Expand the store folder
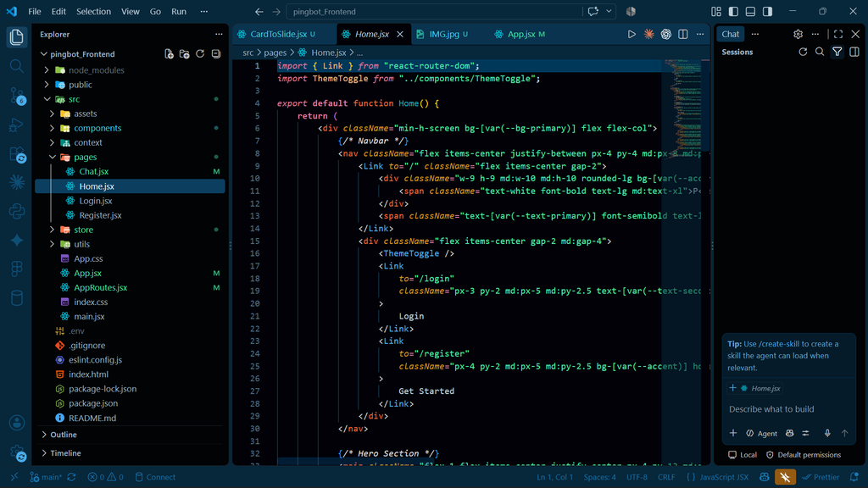This screenshot has width=868, height=488. (84, 230)
